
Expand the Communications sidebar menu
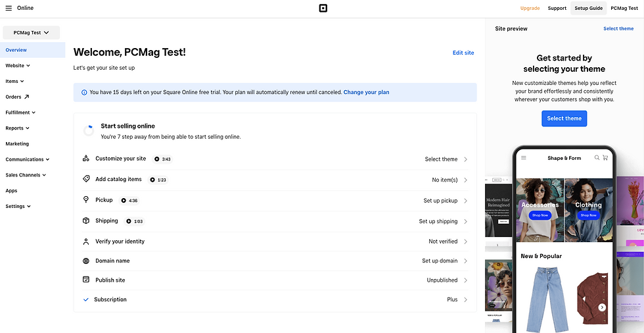[x=28, y=159]
